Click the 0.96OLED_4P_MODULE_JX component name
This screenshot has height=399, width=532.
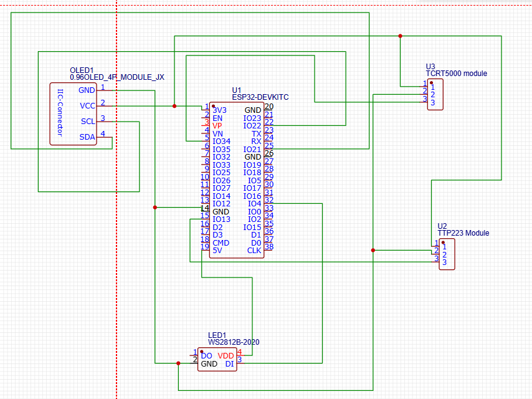point(117,77)
